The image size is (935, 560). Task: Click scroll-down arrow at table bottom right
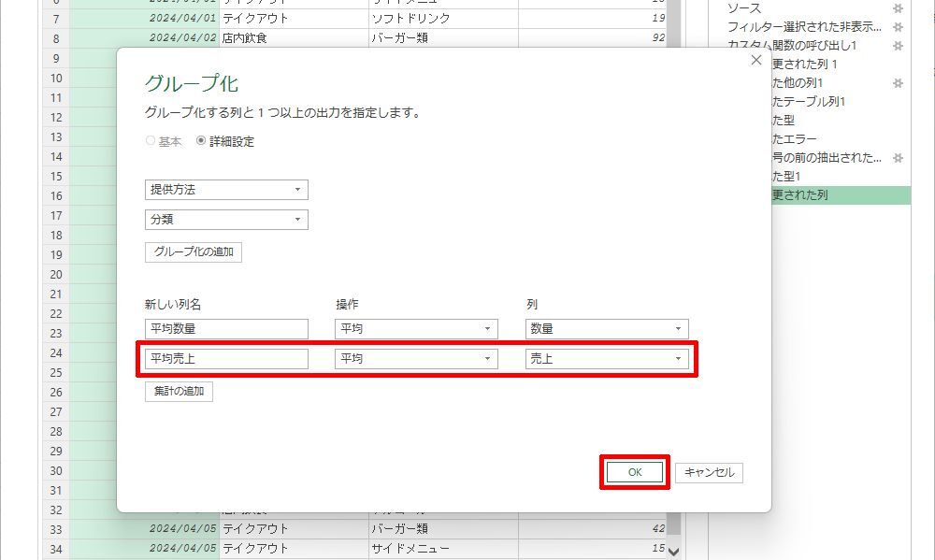click(x=673, y=551)
